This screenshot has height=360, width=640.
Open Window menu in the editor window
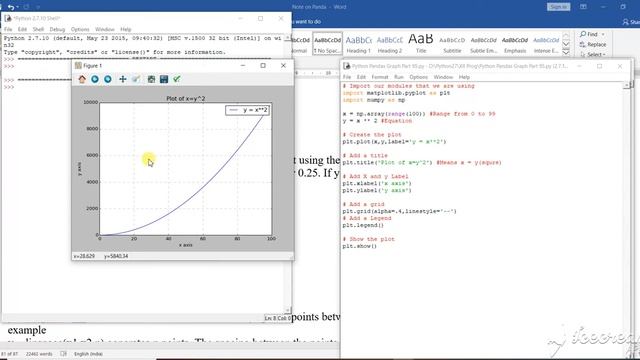click(x=443, y=77)
